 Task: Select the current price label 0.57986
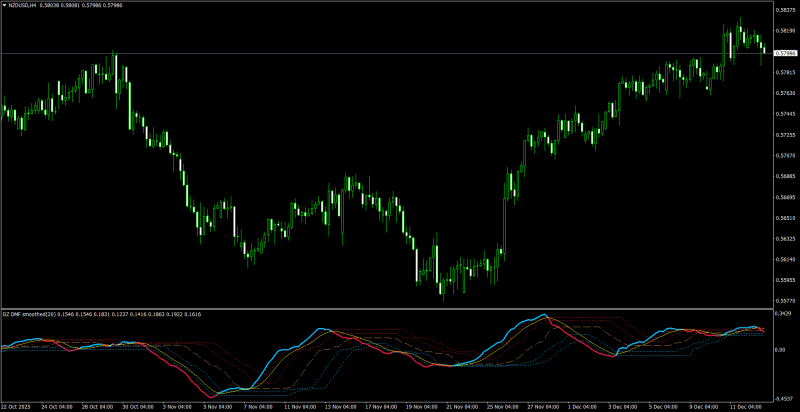786,53
